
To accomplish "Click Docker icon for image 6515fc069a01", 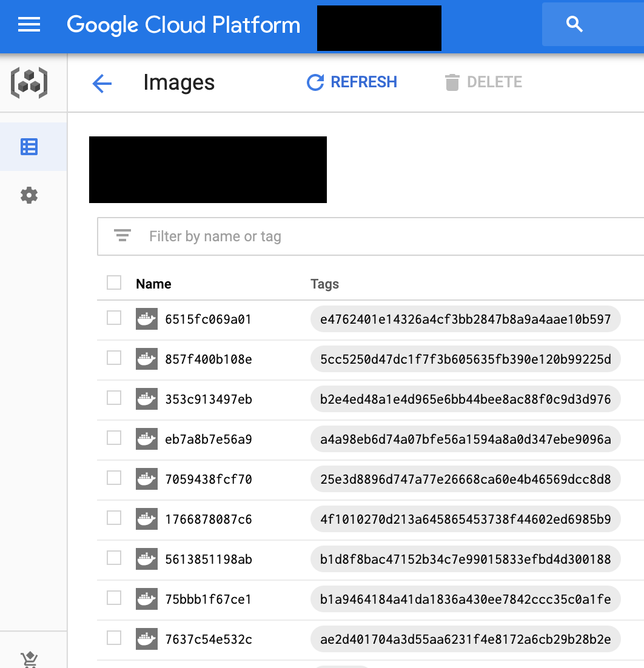I will [147, 319].
